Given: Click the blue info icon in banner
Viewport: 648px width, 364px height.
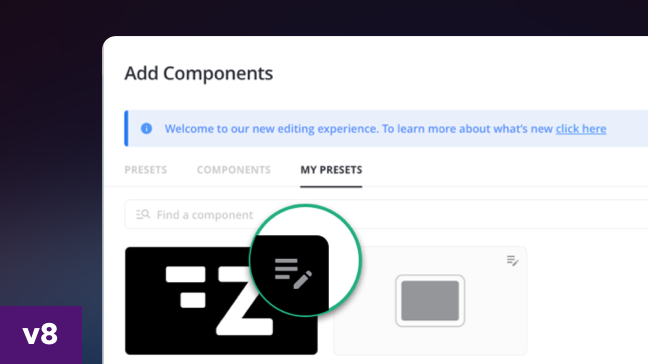Looking at the screenshot, I should click(146, 128).
